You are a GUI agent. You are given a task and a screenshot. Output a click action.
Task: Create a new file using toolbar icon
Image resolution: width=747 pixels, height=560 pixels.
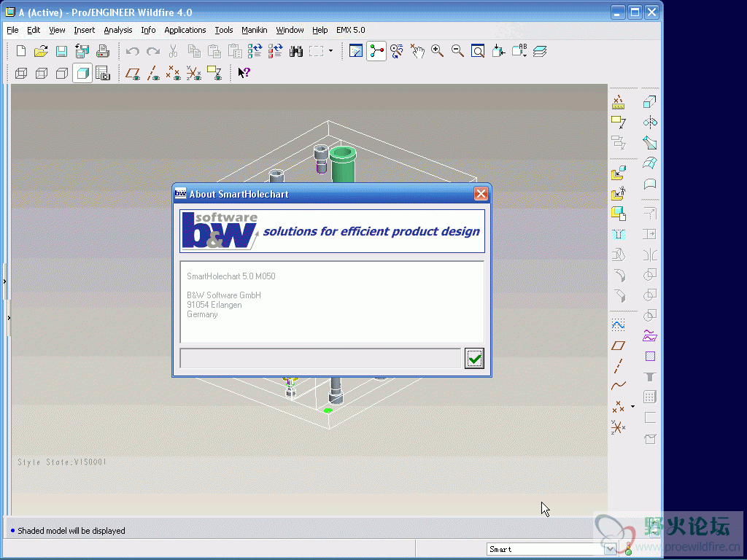point(20,51)
